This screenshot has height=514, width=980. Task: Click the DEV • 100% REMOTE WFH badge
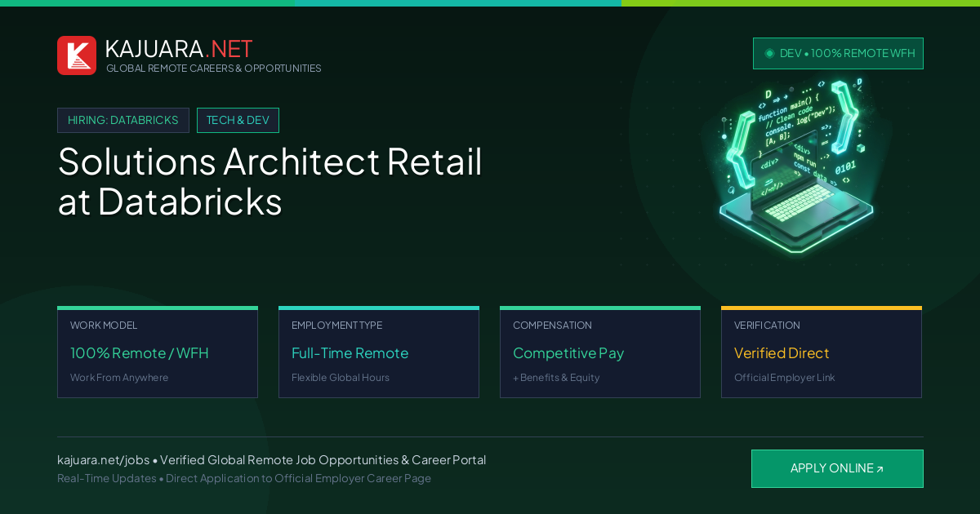click(x=838, y=53)
